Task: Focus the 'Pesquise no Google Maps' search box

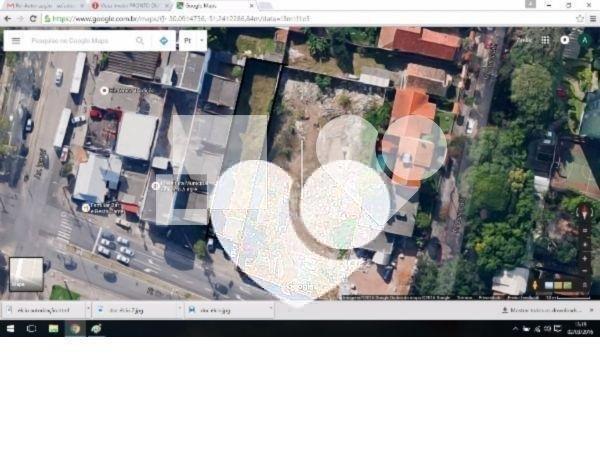Action: (71, 41)
